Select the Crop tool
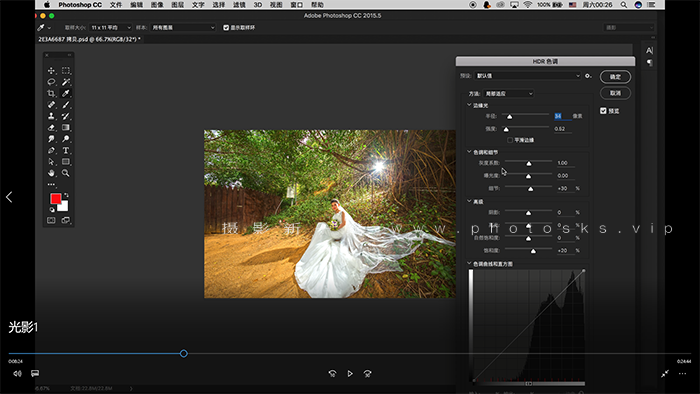Viewport: 700px width, 394px height. [x=51, y=93]
